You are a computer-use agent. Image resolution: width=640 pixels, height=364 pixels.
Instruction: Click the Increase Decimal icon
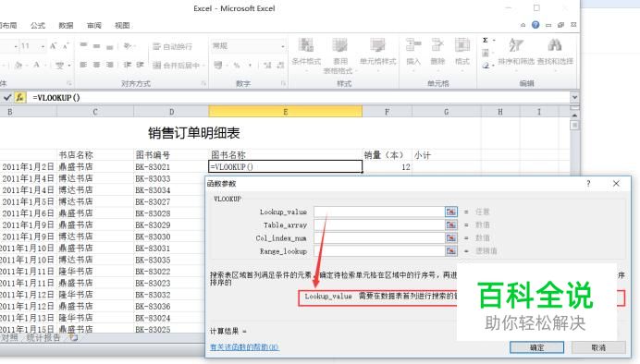[x=267, y=66]
